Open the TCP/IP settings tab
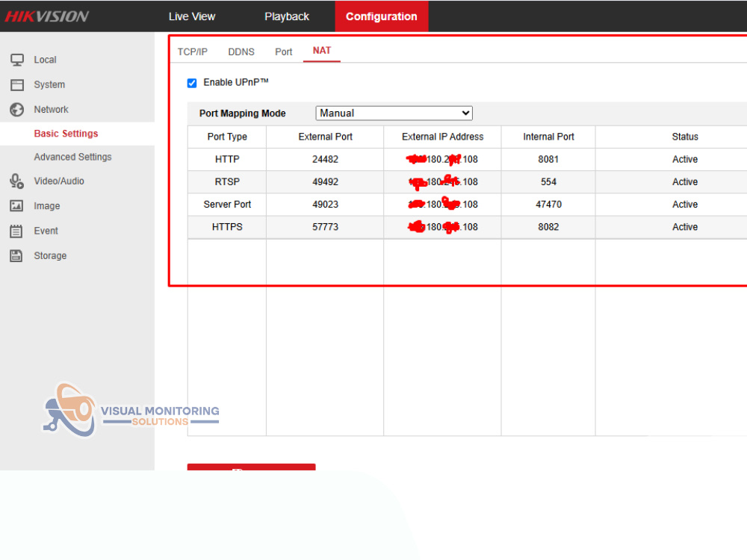This screenshot has width=747, height=560. pyautogui.click(x=193, y=52)
